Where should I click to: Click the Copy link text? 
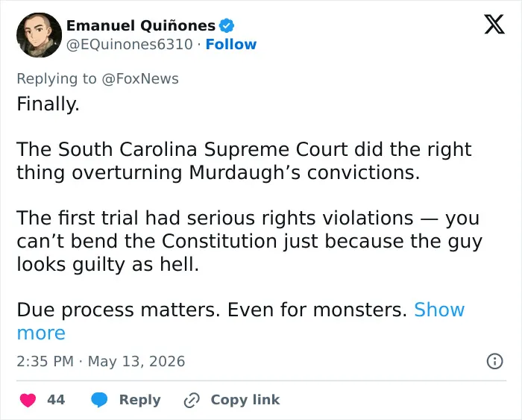click(245, 400)
